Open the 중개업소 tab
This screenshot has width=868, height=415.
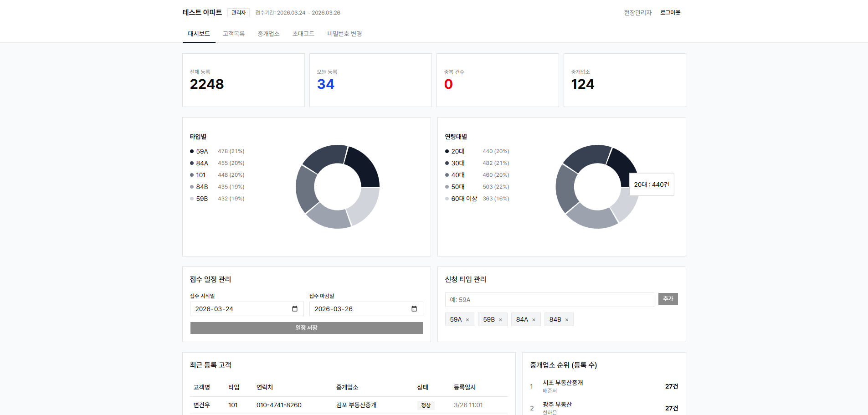tap(268, 34)
